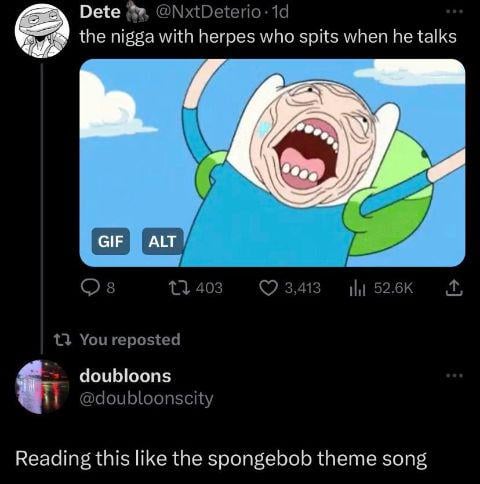This screenshot has width=480, height=484.
Task: Open the spongebob theme song reply text
Action: [x=221, y=459]
